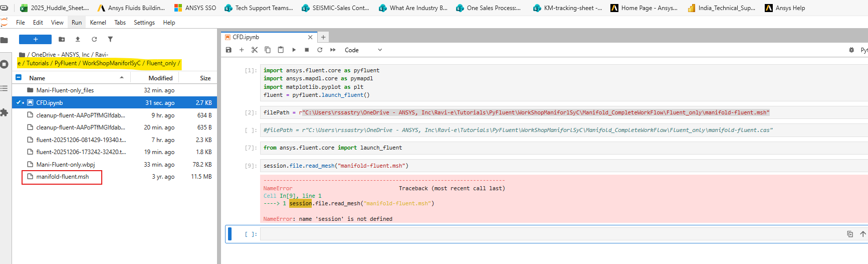Screen dimensions: 868x264
Task: Paste cell from clipboard icon
Action: click(281, 50)
